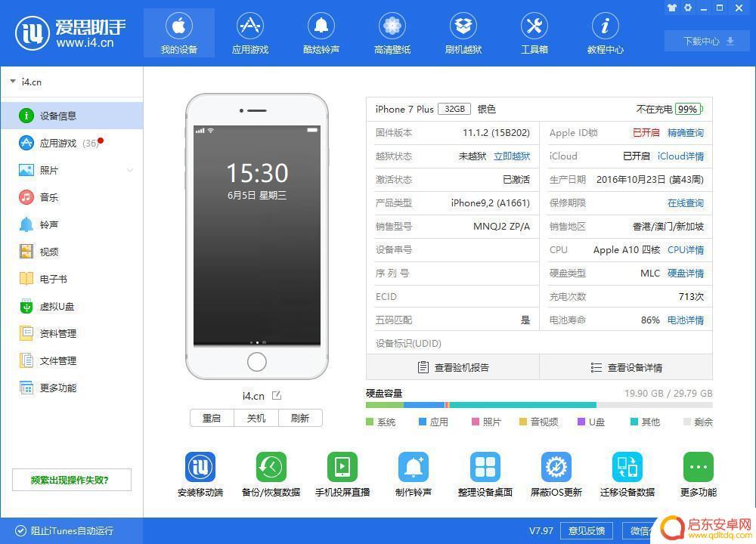Open 刷机越狱 tab
The image size is (756, 544).
click(463, 32)
